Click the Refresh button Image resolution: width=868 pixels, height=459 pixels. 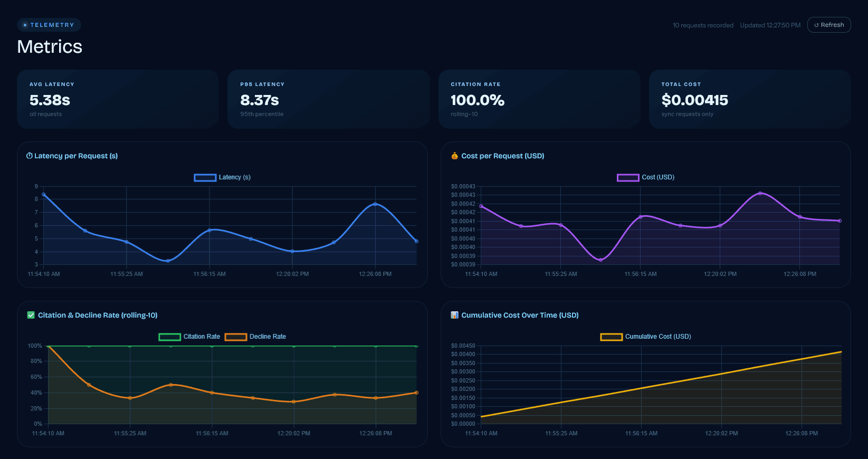tap(829, 25)
